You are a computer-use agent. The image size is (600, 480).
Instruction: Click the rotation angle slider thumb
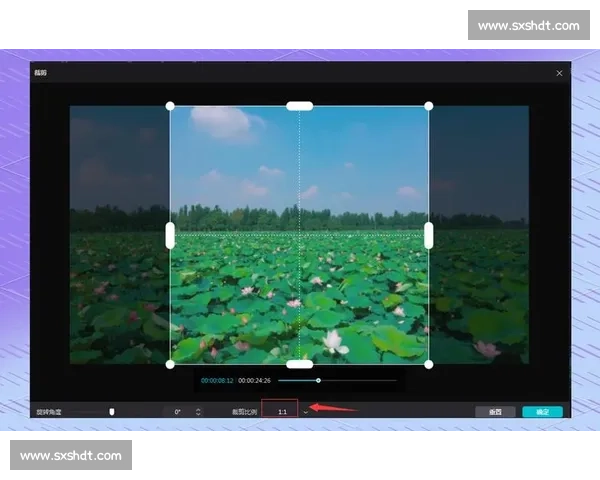tap(112, 411)
